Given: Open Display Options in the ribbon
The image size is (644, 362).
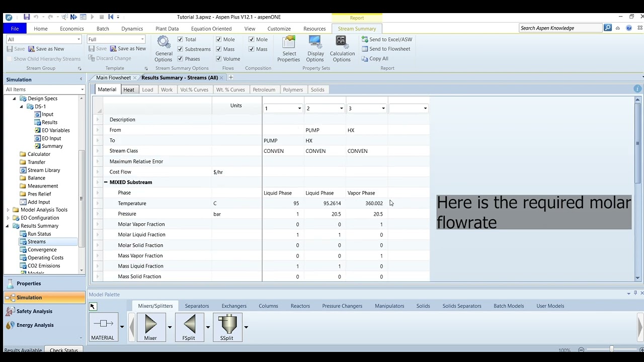Looking at the screenshot, I should [x=315, y=49].
